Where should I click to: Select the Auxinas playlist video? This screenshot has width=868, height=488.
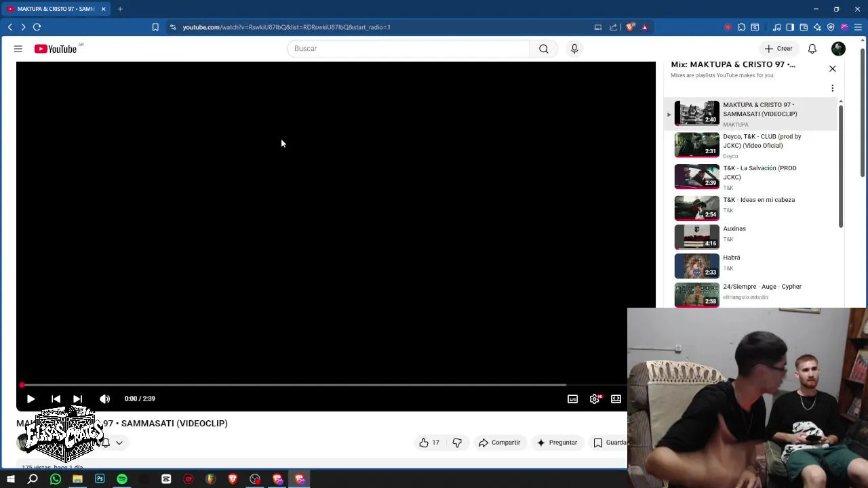click(x=751, y=237)
